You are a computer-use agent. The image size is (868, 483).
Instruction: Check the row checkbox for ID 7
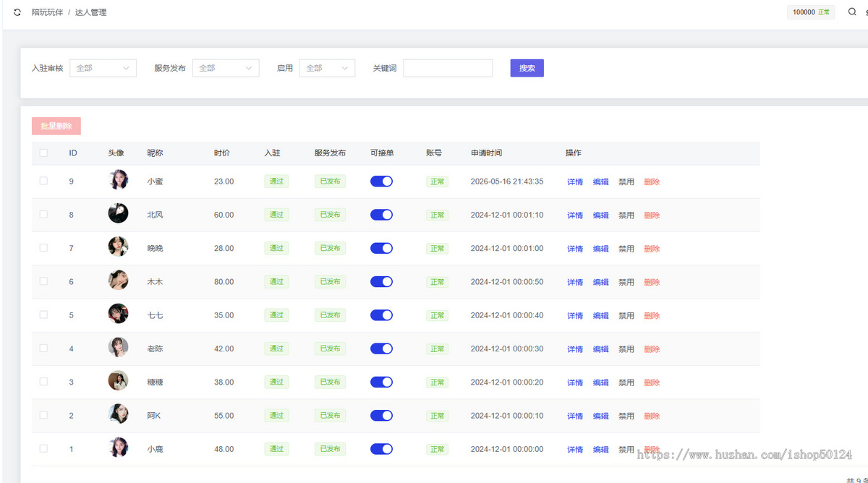(43, 247)
